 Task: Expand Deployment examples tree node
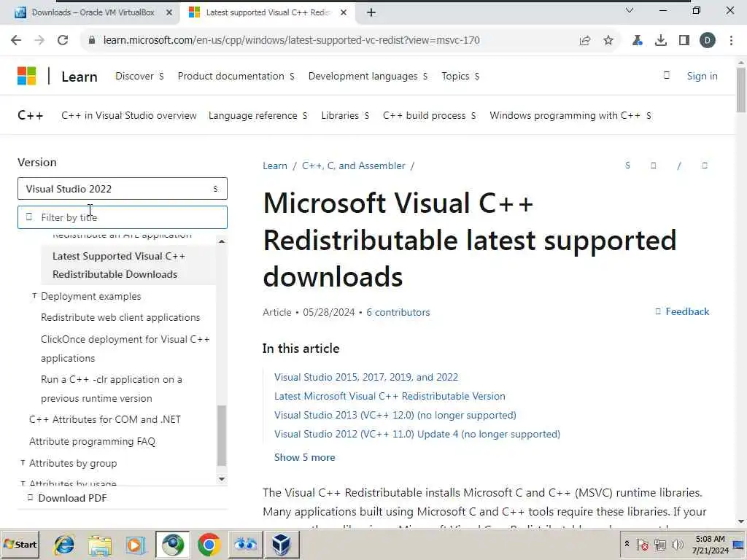[x=34, y=296]
